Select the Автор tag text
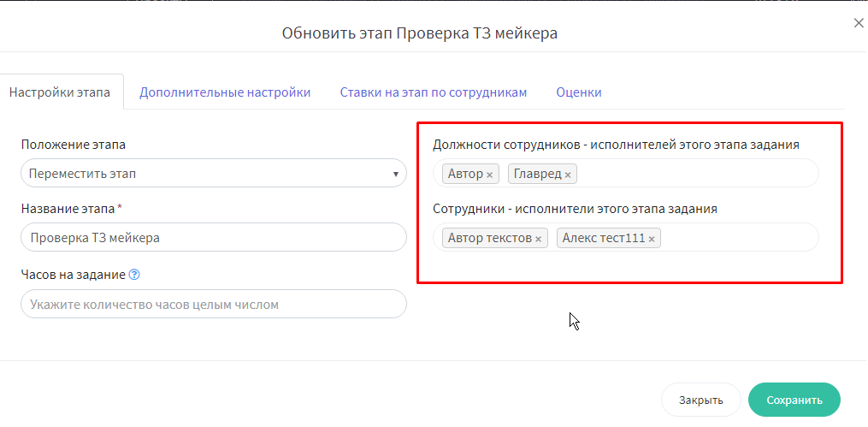Screen dimensions: 868x427 pos(465,174)
